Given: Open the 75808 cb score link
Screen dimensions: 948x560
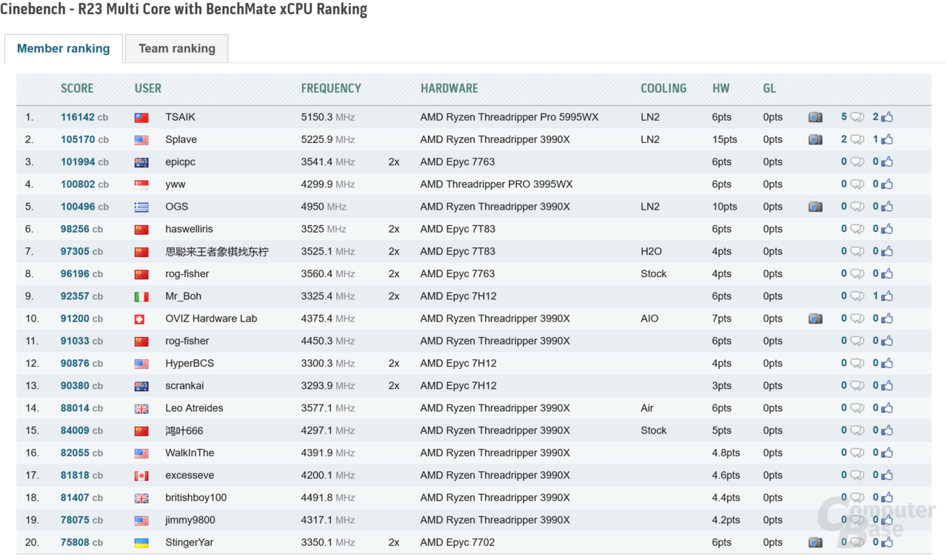Looking at the screenshot, I should [x=81, y=542].
